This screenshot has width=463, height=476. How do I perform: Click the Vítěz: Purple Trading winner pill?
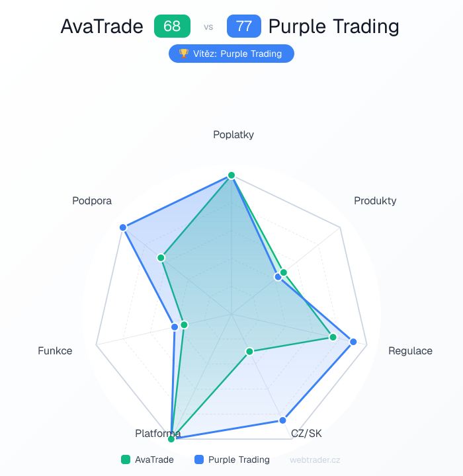[x=232, y=54]
